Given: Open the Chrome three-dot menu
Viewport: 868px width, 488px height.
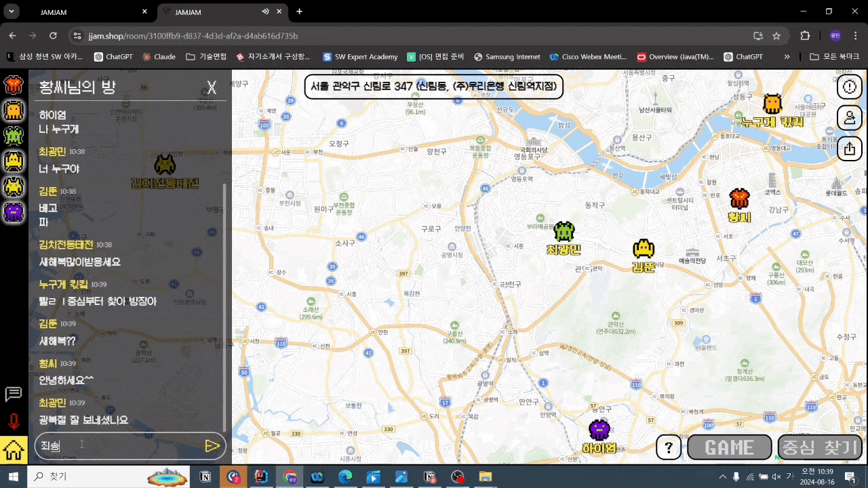Looking at the screenshot, I should tap(856, 35).
